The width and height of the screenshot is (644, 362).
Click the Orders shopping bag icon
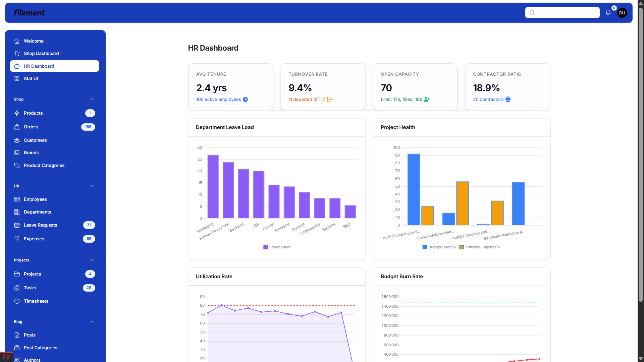tap(17, 127)
